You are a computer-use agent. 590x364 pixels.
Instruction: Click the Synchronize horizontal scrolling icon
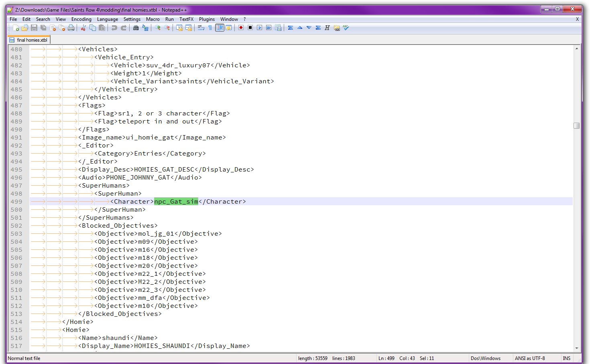point(189,28)
